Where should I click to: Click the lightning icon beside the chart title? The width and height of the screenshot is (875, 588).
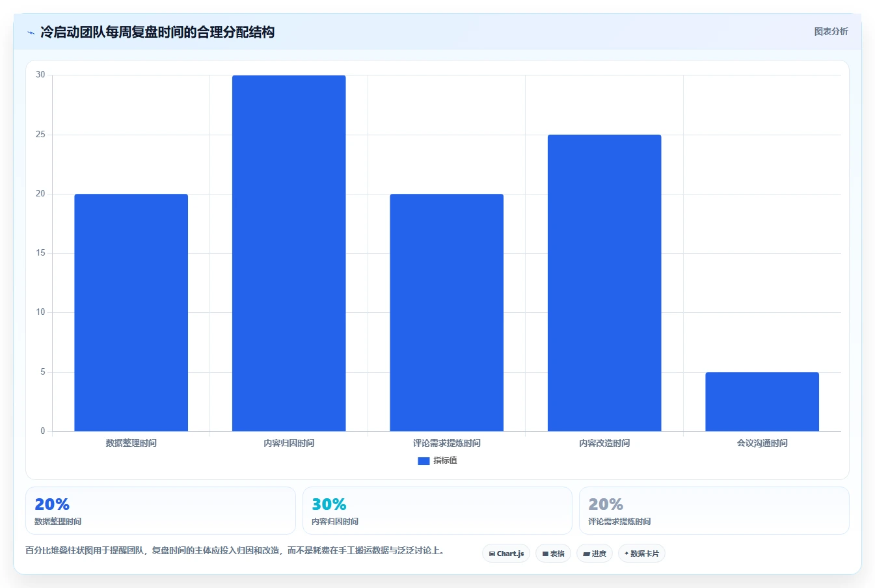(x=31, y=33)
